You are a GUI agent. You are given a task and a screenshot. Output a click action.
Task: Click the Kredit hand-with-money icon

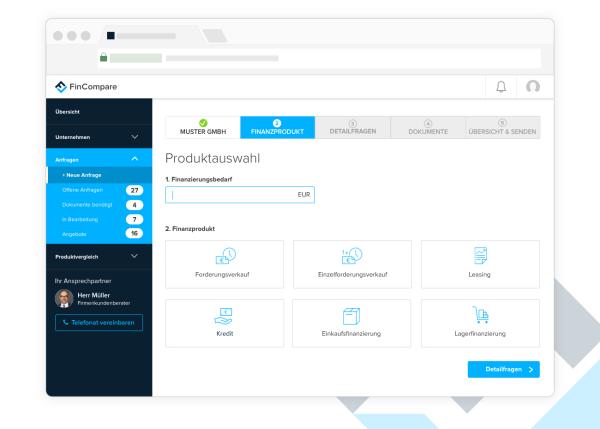(x=224, y=316)
